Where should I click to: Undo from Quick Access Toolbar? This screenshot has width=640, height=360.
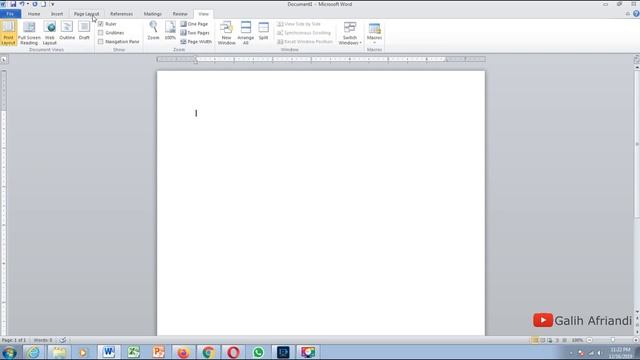pyautogui.click(x=22, y=4)
